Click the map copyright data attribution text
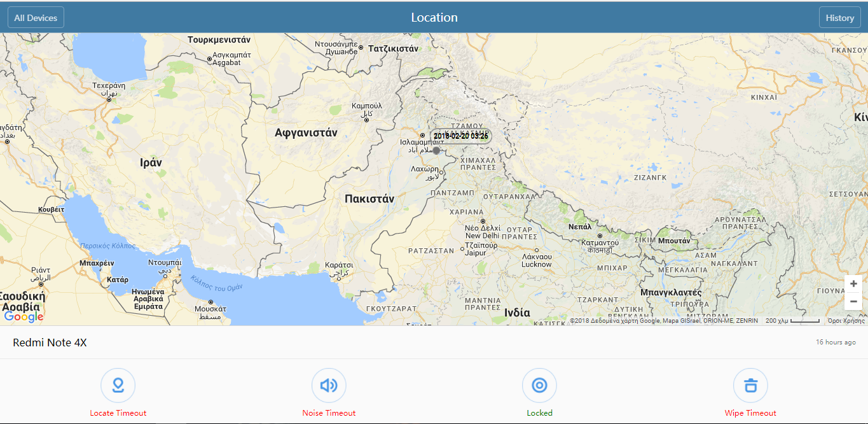Viewport: 868px width, 424px height. (x=664, y=321)
